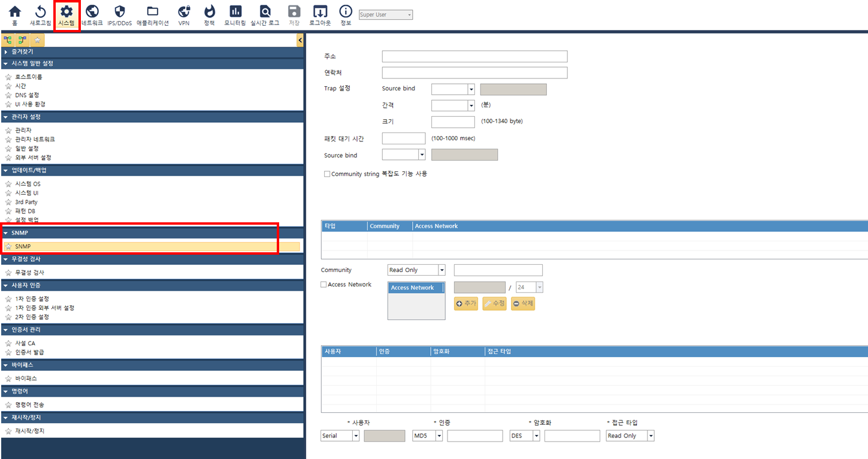Click the star icon beside 바이패스
The width and height of the screenshot is (868, 459).
[8, 379]
